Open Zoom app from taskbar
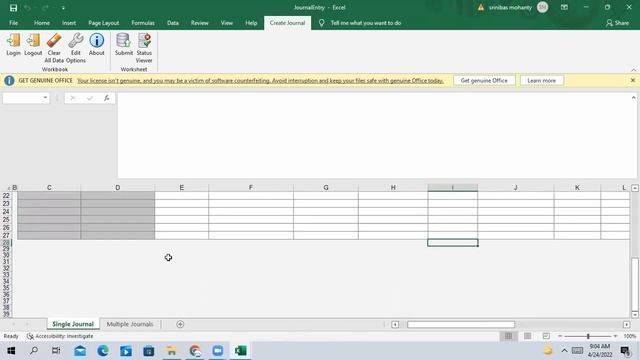 (218, 351)
